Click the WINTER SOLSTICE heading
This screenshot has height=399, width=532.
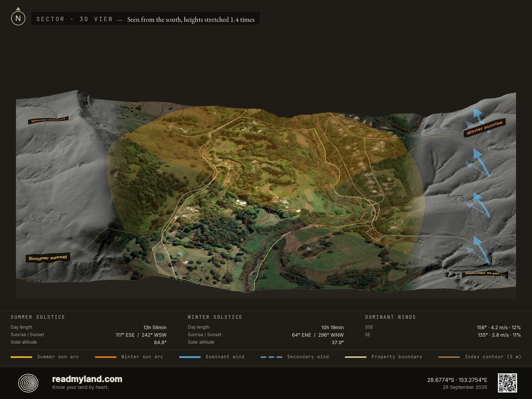[x=215, y=317]
